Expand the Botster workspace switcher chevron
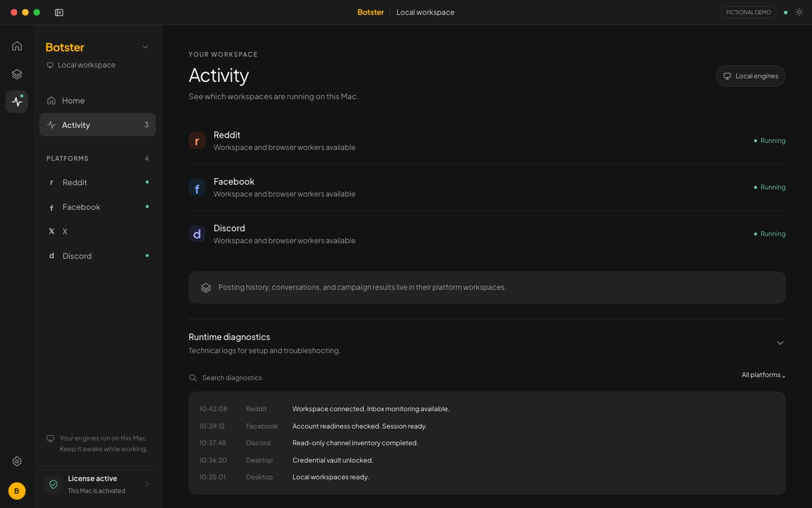Screen dimensions: 812x508 point(145,47)
